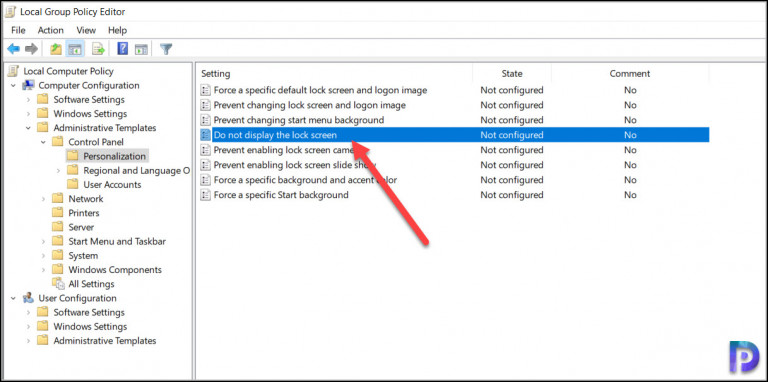Select Windows Settings under User Configuration
The height and width of the screenshot is (382, 768).
(90, 327)
